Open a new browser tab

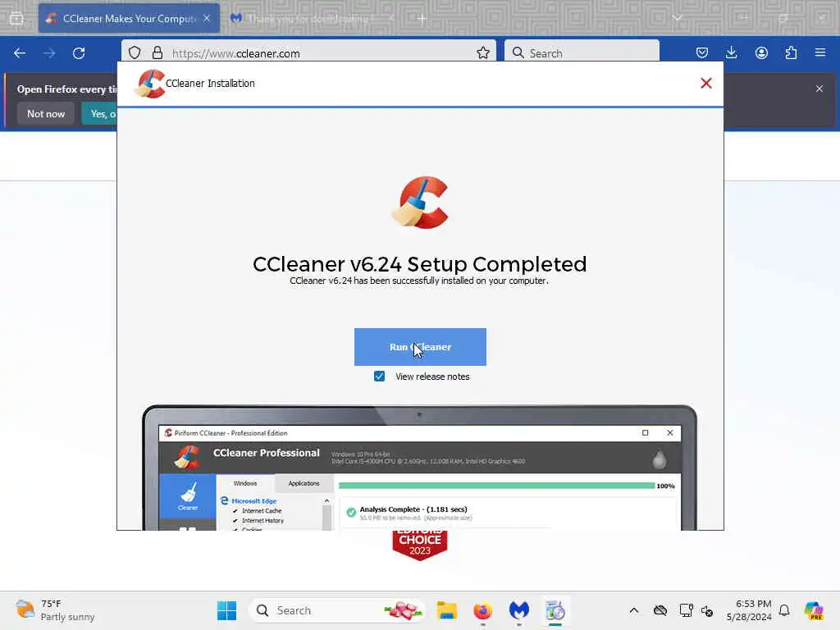(x=422, y=18)
